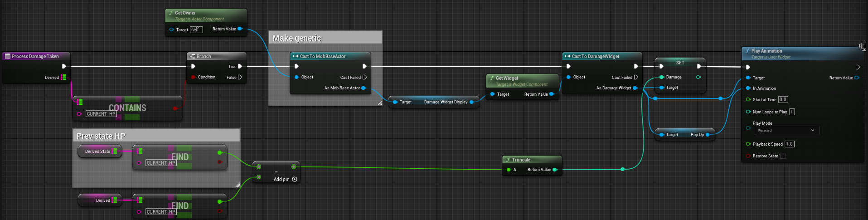This screenshot has height=220, width=868.
Task: Click the Start at Time value field
Action: pyautogui.click(x=783, y=100)
